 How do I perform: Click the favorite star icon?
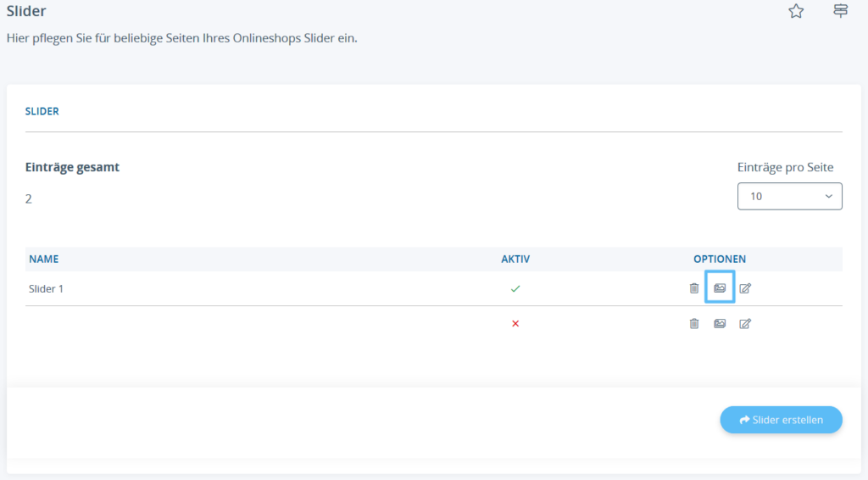coord(796,11)
